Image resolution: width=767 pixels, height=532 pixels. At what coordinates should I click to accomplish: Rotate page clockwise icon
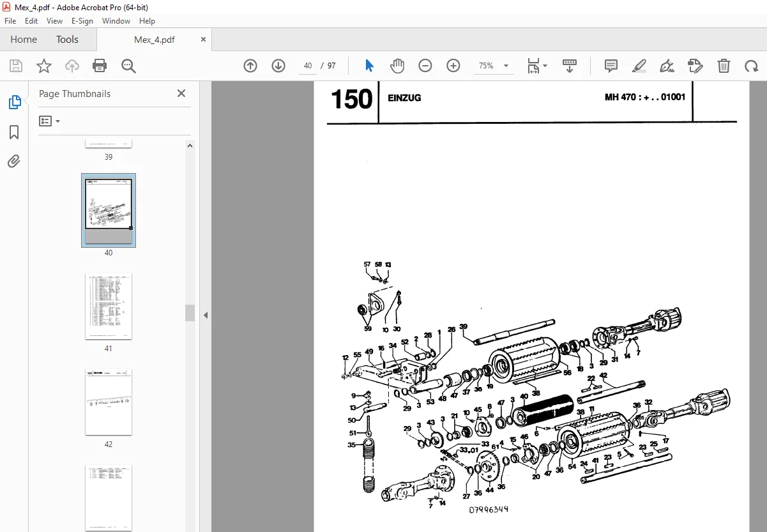(x=751, y=66)
